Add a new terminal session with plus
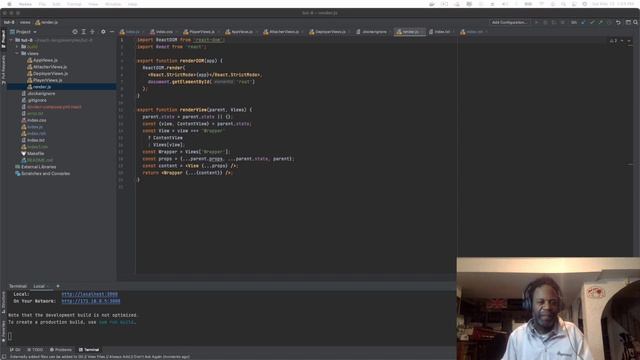This screenshot has width=640, height=360. click(58, 286)
